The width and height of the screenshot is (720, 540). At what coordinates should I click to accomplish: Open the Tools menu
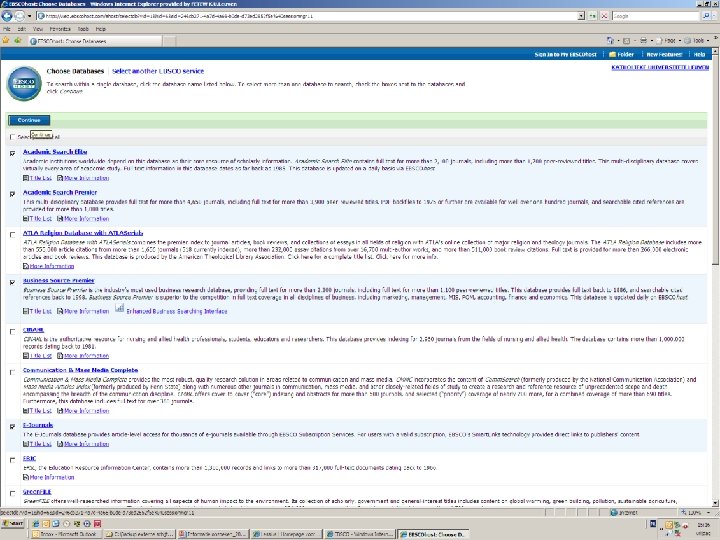(x=83, y=29)
